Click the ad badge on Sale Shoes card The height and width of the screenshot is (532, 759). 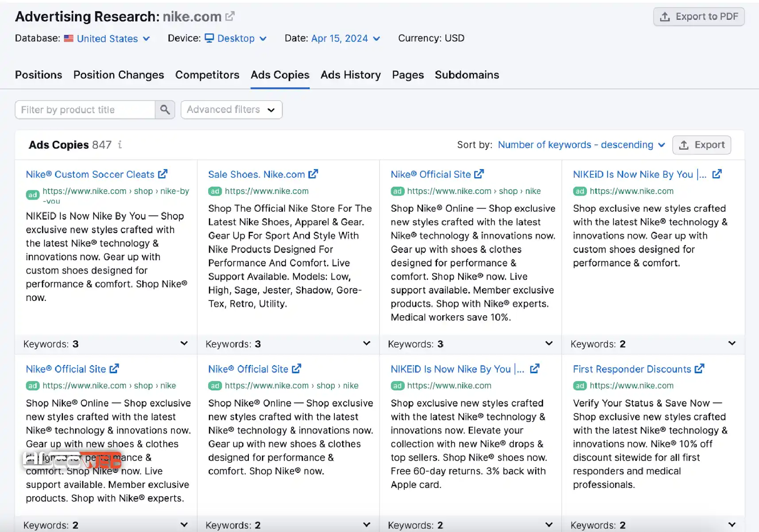click(x=215, y=191)
